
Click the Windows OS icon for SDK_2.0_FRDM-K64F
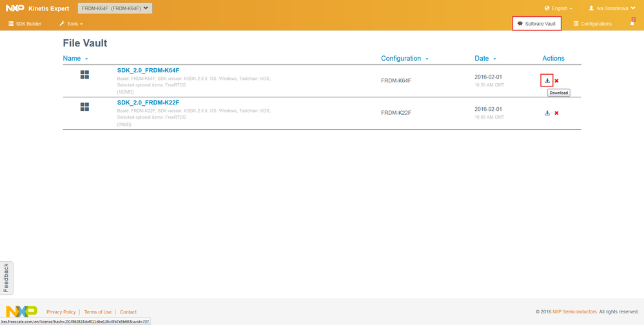coord(84,75)
